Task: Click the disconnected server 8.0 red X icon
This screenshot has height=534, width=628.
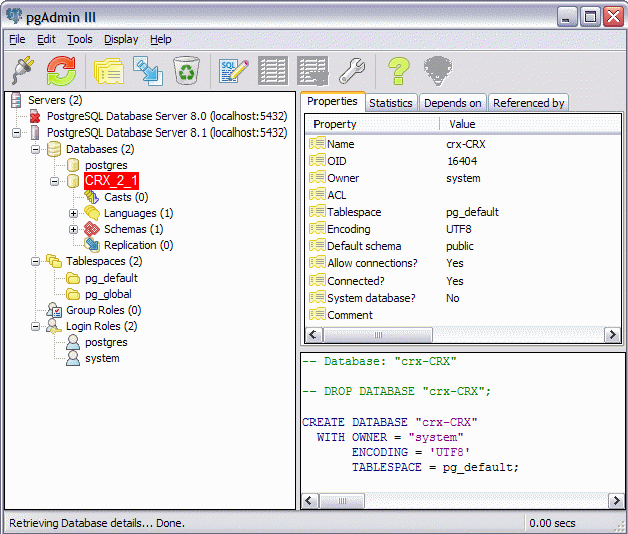Action: (35, 117)
